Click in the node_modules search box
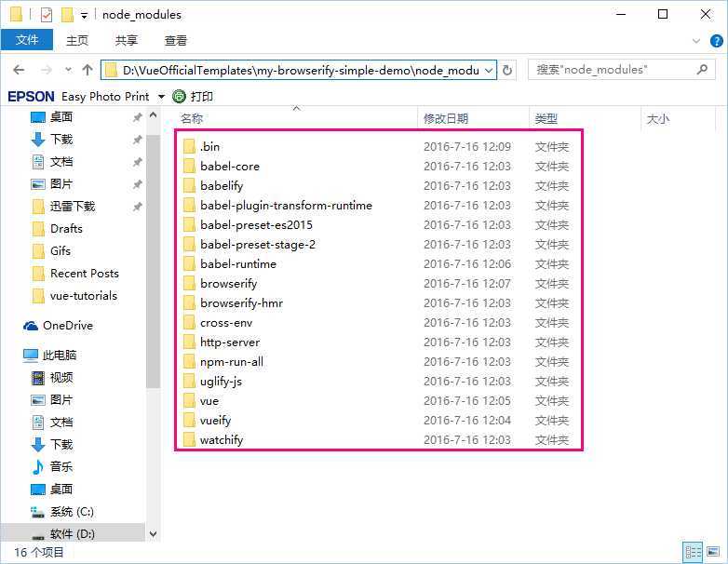The image size is (728, 564). coord(621,70)
